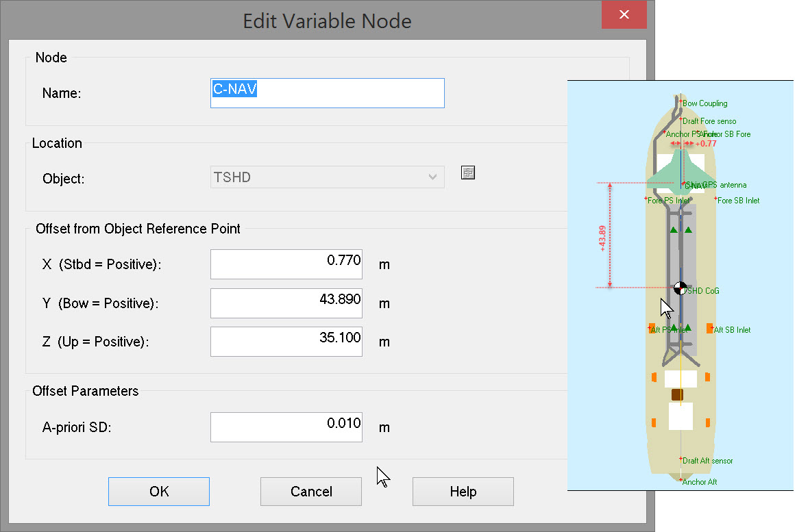Focus the Y Bow offset field
The image size is (797, 532).
[x=286, y=303]
